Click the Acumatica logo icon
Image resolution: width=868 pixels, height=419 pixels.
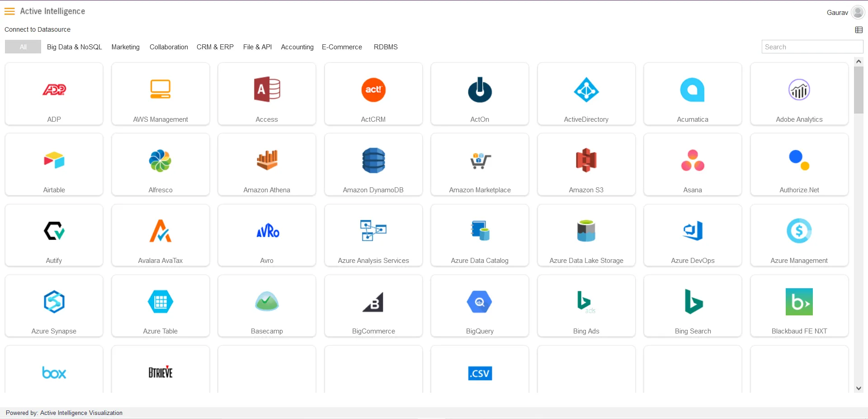[x=693, y=90]
